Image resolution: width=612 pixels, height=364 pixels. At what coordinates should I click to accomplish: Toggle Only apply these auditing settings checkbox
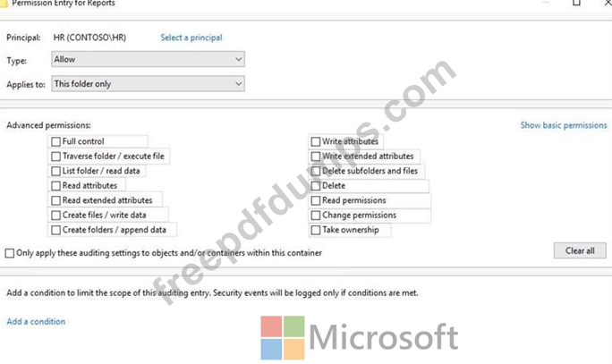10,253
